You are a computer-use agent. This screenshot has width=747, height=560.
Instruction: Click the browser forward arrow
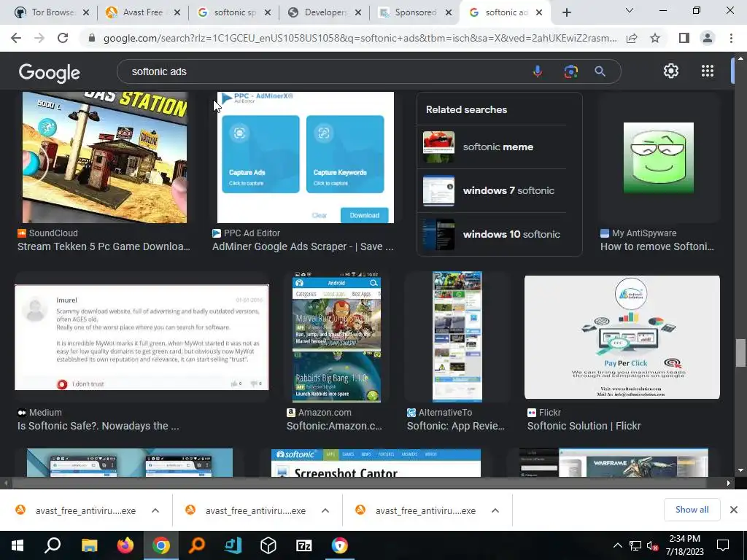pyautogui.click(x=39, y=38)
